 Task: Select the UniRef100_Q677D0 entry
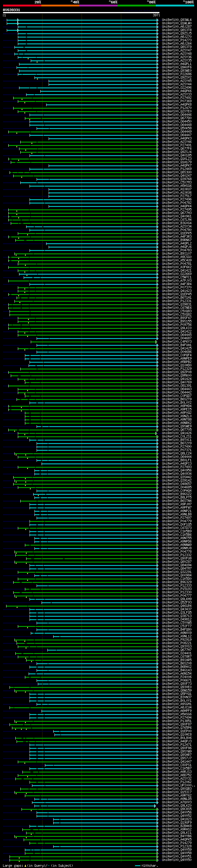tap(177, 118)
